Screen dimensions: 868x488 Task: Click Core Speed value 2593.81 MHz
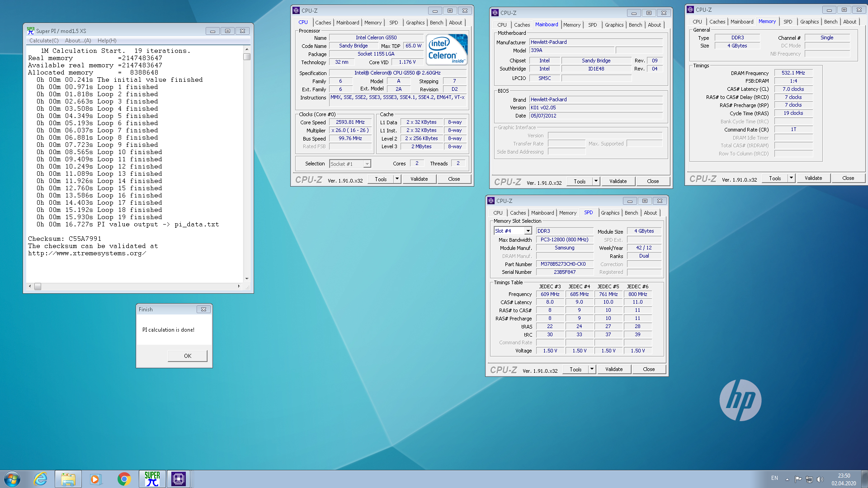coord(350,122)
